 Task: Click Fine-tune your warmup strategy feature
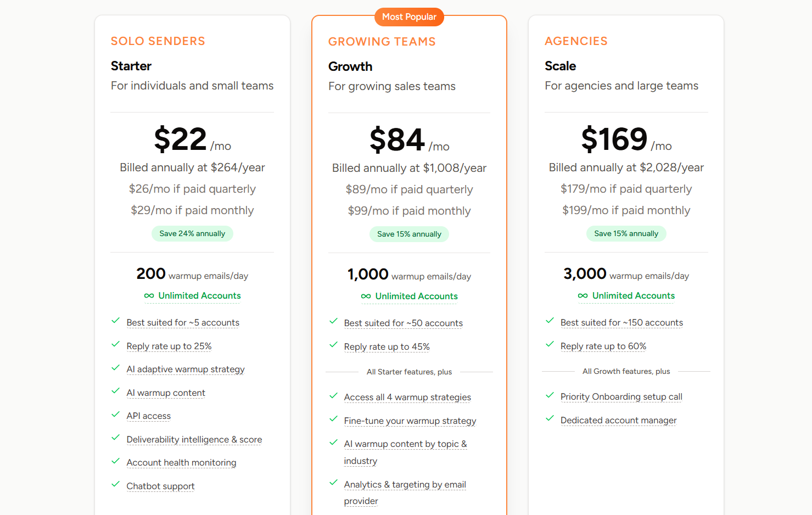coord(410,421)
